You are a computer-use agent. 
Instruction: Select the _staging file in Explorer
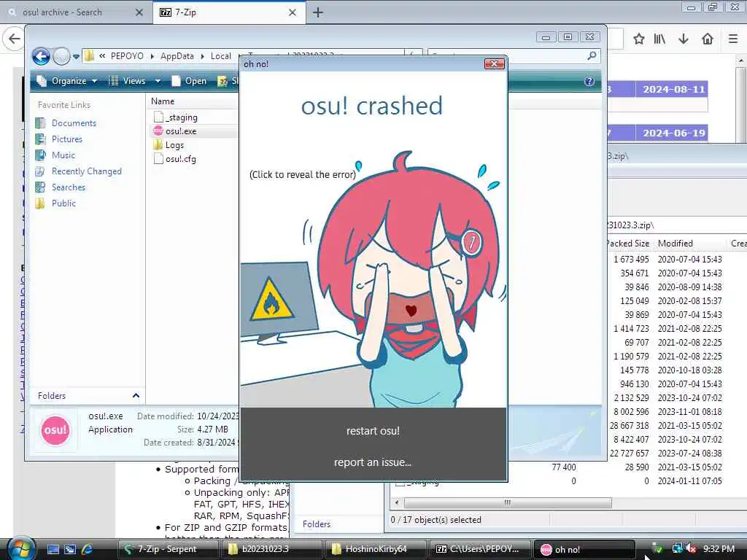[x=182, y=117]
